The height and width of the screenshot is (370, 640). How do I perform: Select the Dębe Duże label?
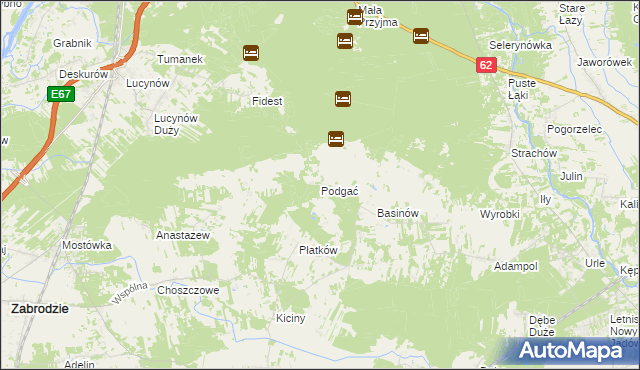click(x=542, y=326)
